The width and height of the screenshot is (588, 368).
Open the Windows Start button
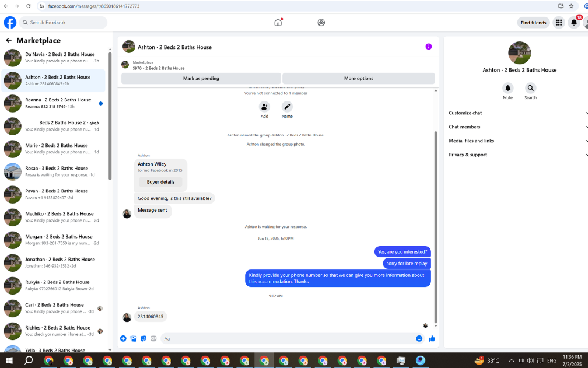click(9, 360)
